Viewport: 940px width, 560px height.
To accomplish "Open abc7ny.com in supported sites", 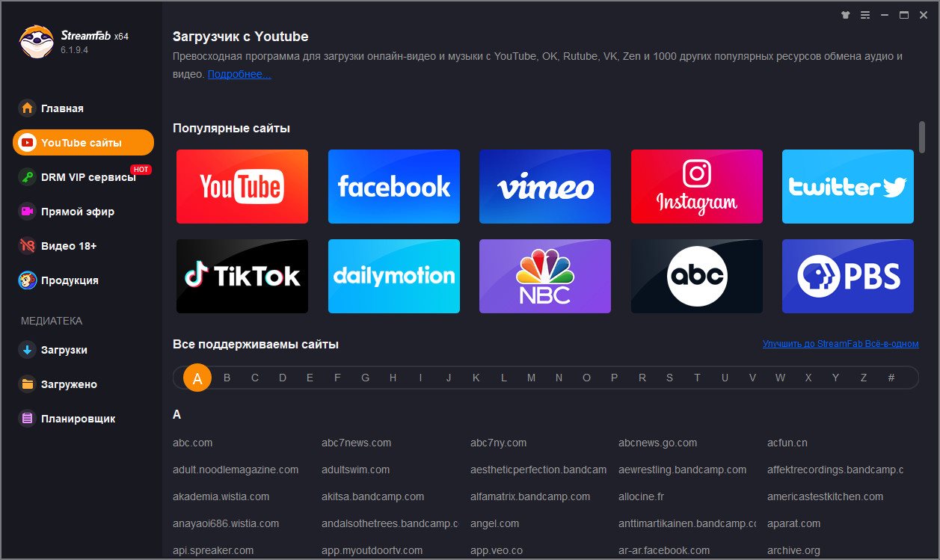I will click(498, 443).
